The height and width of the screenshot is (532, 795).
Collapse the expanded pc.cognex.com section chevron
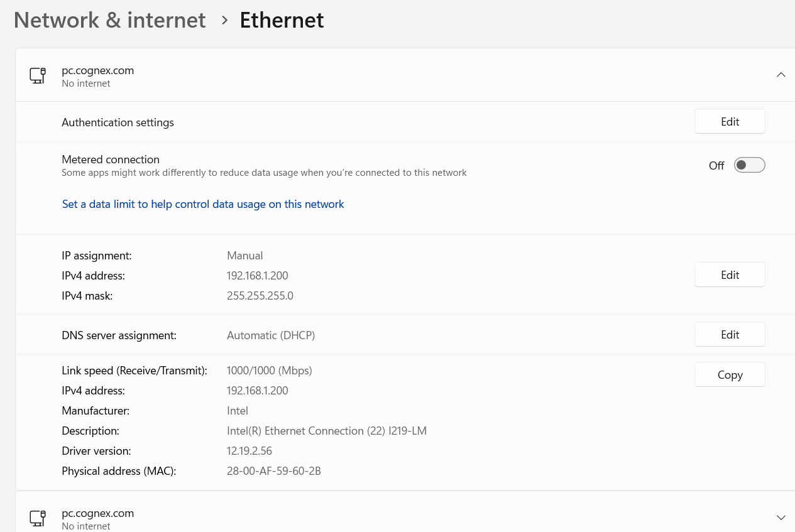(x=781, y=75)
